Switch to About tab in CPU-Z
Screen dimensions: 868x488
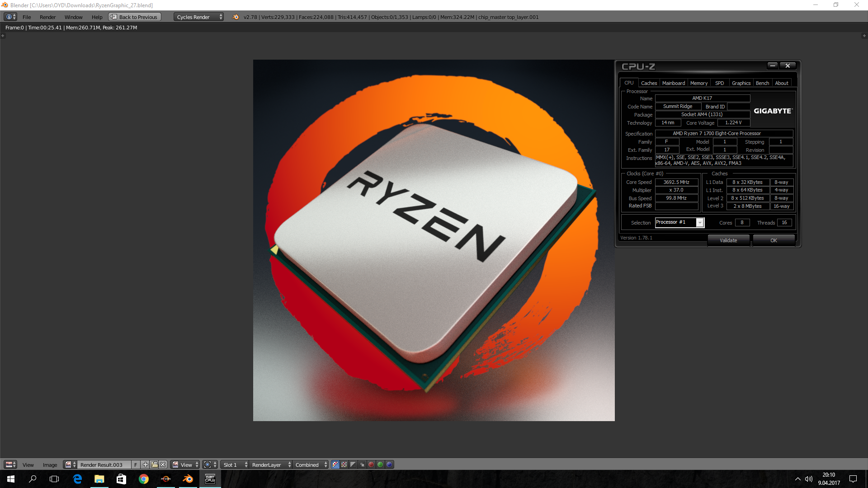pyautogui.click(x=782, y=83)
